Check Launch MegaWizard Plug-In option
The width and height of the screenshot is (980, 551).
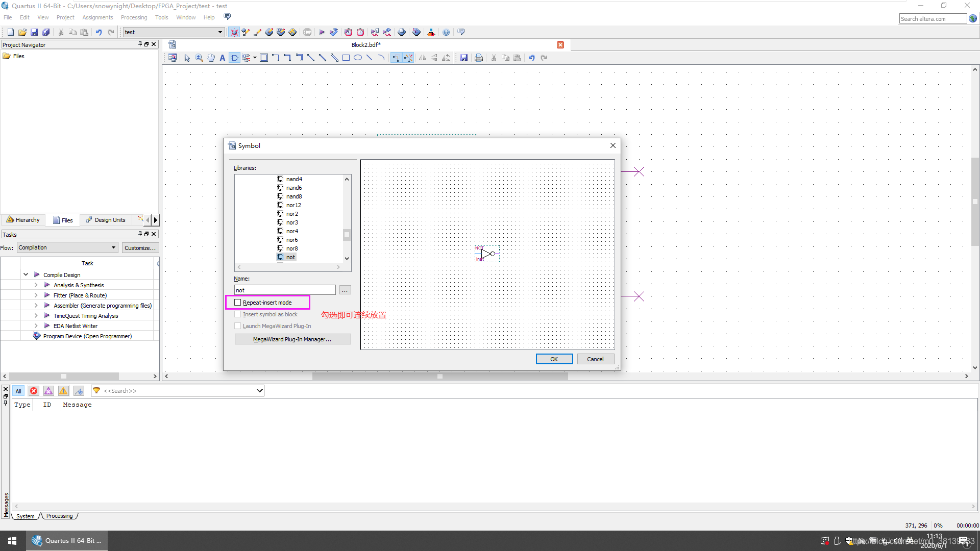click(x=238, y=326)
